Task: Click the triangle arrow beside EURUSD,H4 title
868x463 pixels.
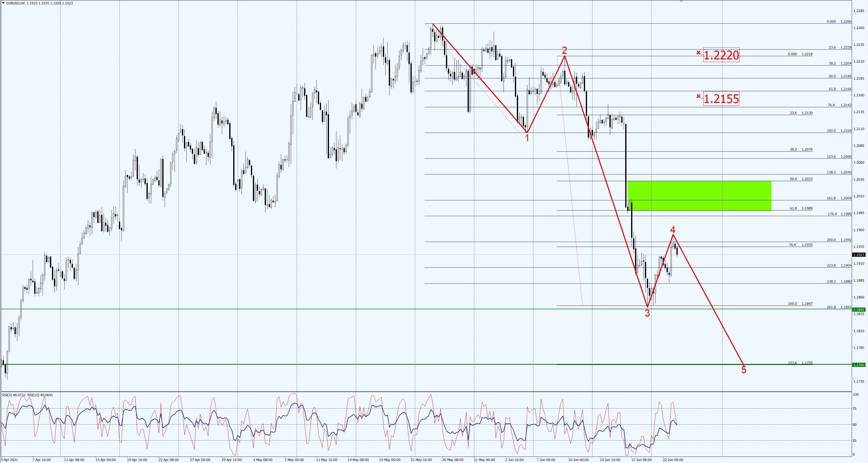Action: (x=3, y=3)
